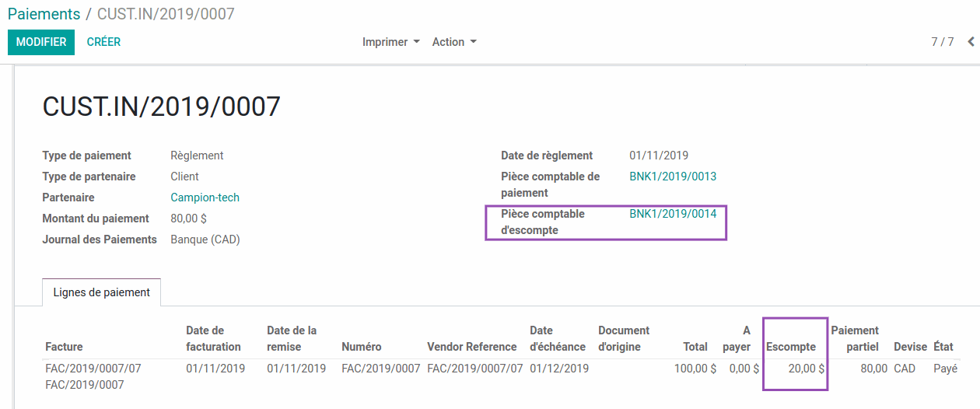Sort by Date de facturation column
The width and height of the screenshot is (980, 409).
(213, 339)
